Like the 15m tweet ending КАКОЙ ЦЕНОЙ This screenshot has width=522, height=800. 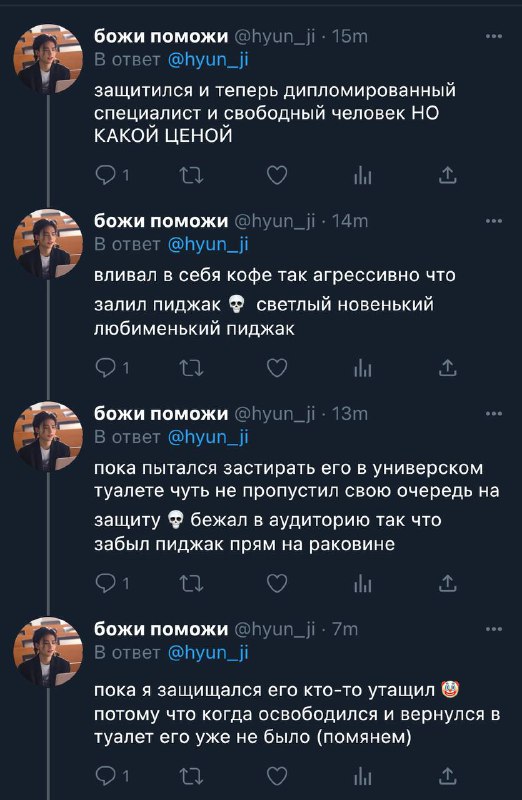pyautogui.click(x=277, y=176)
